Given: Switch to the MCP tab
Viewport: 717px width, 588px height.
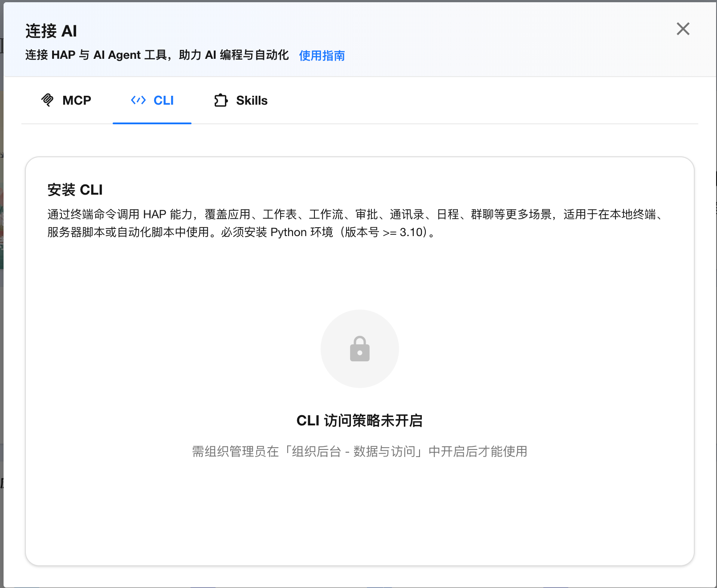Looking at the screenshot, I should click(66, 100).
